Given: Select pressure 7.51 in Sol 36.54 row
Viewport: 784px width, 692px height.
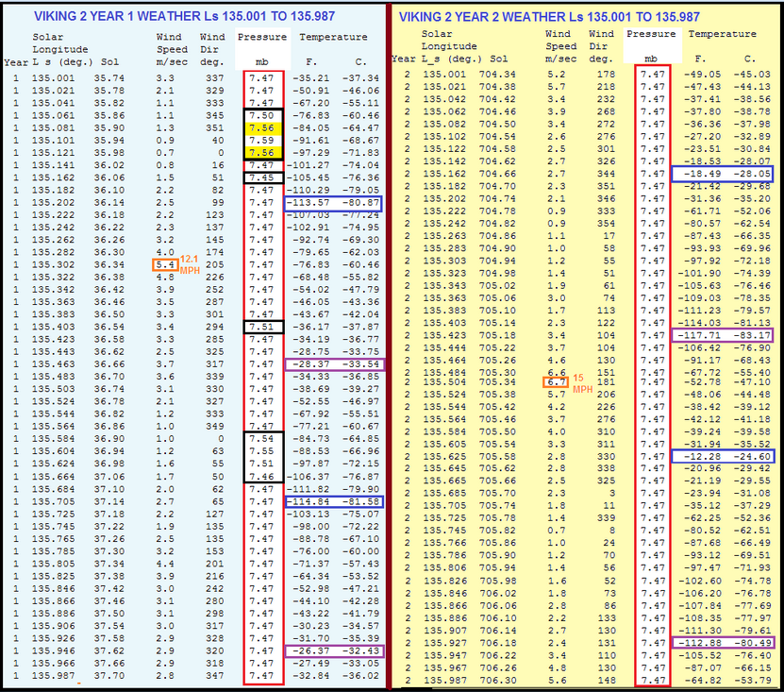Looking at the screenshot, I should point(262,328).
